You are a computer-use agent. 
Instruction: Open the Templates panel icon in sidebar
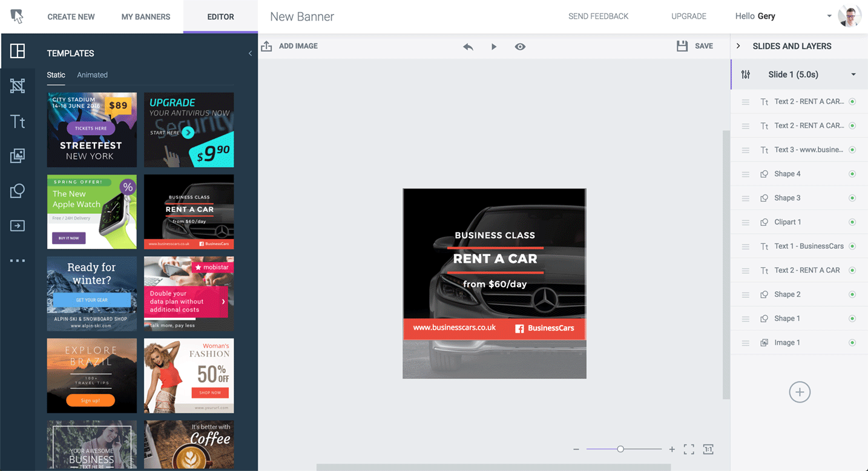point(18,51)
